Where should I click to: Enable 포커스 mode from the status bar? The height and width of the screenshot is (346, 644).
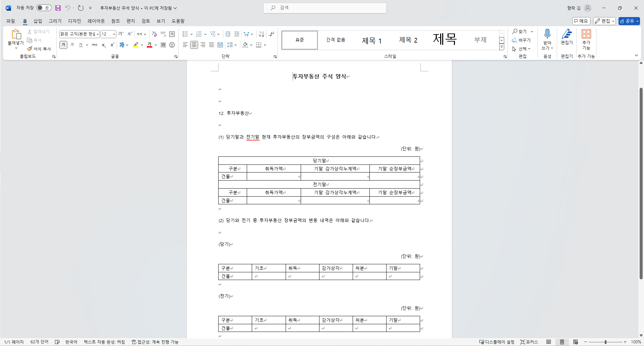pos(529,342)
